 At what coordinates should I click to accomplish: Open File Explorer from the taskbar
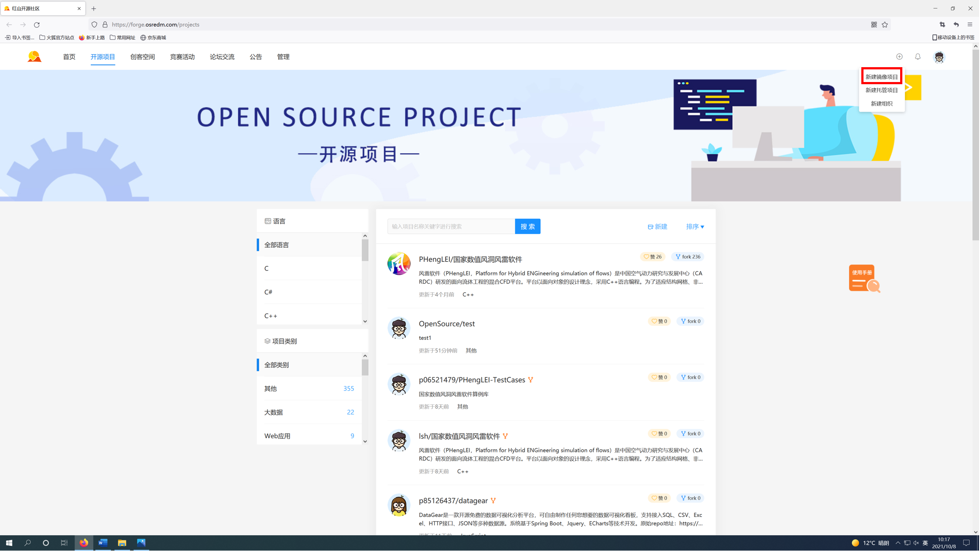(x=122, y=543)
